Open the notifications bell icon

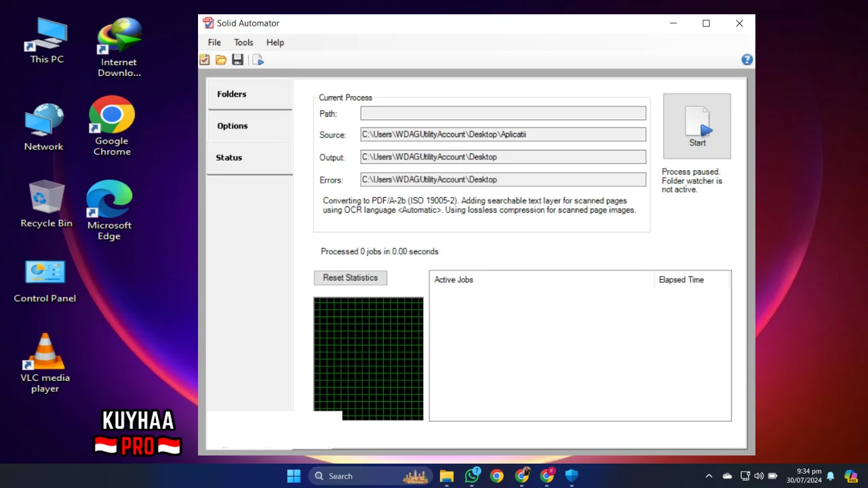point(831,476)
